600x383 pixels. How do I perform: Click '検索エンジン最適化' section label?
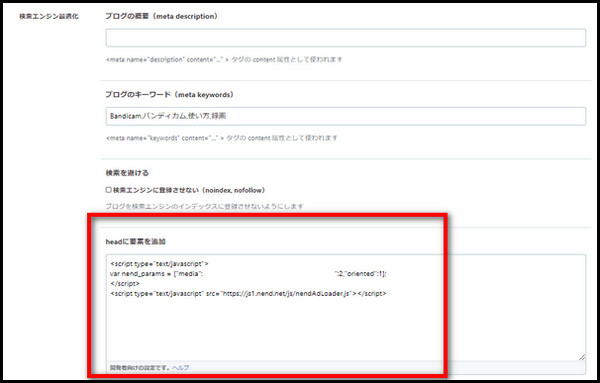point(49,16)
